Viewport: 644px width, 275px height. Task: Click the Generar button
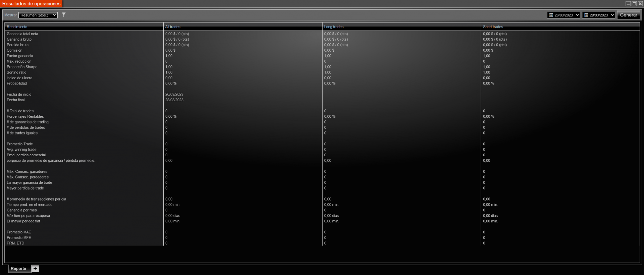point(628,15)
